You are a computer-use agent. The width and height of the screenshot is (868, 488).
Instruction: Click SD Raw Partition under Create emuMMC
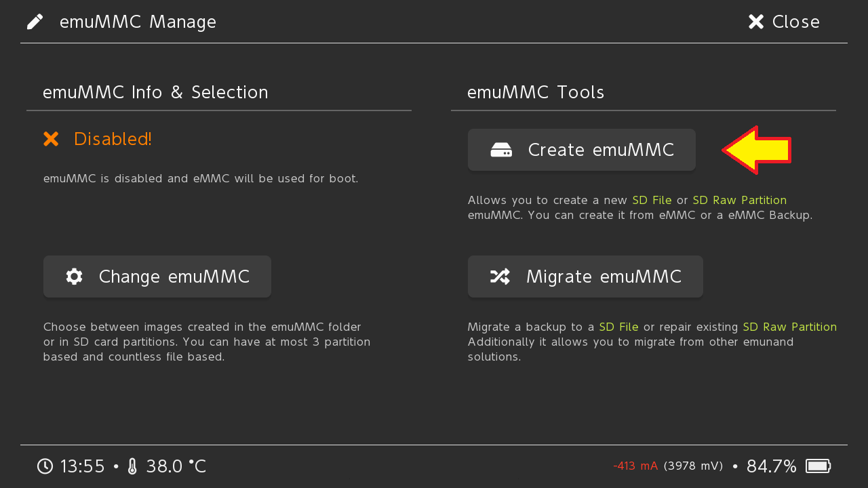point(739,201)
